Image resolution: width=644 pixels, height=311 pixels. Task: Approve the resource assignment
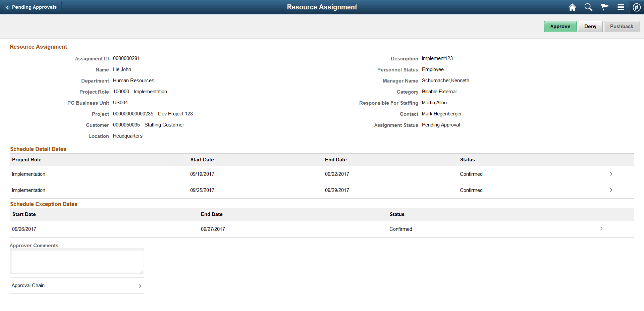click(x=560, y=26)
